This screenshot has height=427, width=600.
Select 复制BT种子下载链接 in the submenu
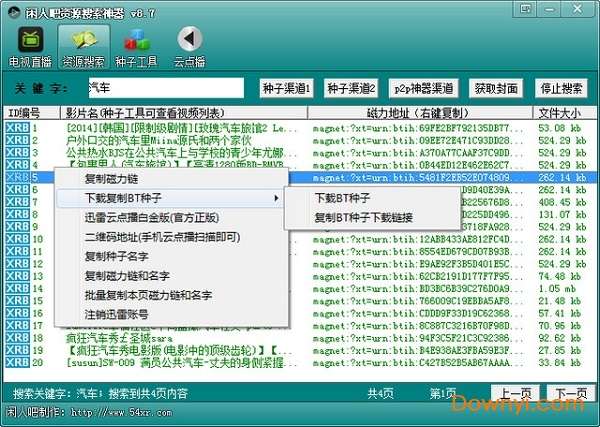(x=372, y=218)
